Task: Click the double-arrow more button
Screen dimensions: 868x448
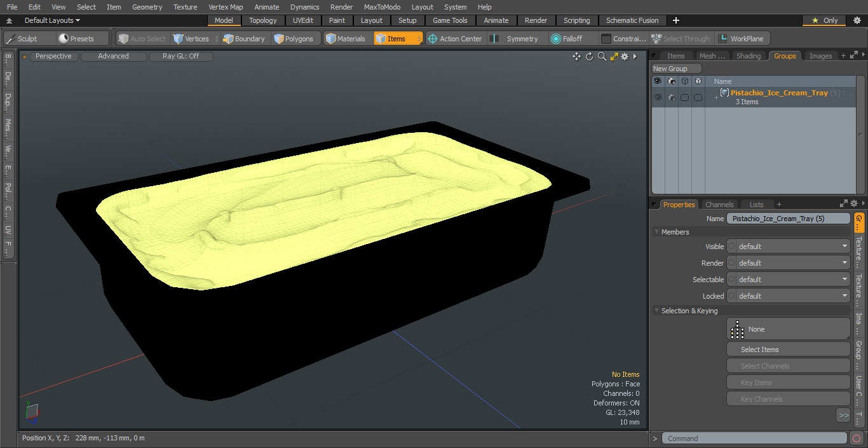Action: coord(843,415)
